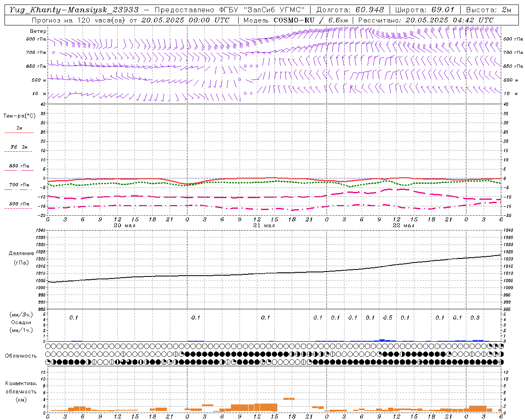Click the 500 гПа temperature legend label

tap(19, 204)
